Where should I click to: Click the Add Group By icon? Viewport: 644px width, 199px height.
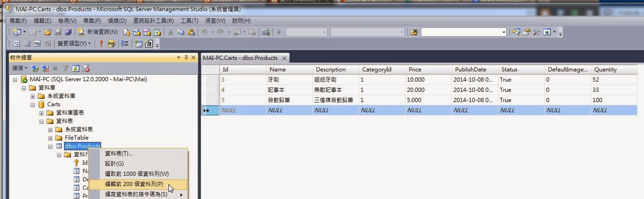125,43
